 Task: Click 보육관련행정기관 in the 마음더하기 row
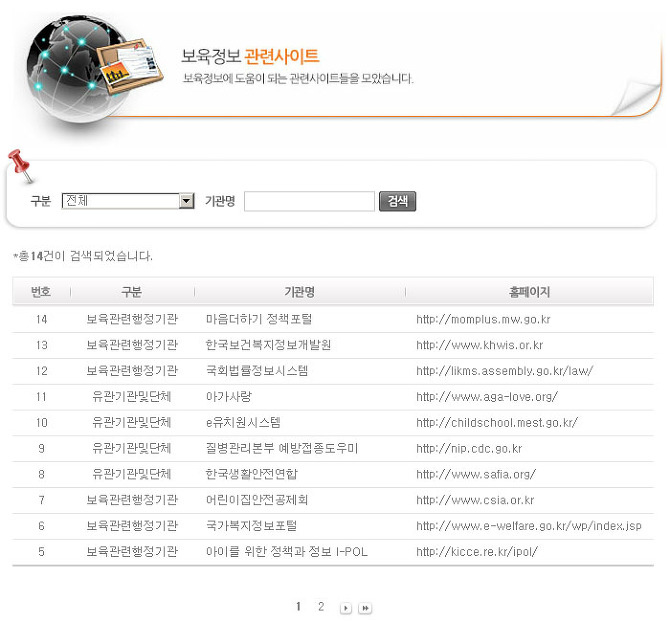click(132, 319)
